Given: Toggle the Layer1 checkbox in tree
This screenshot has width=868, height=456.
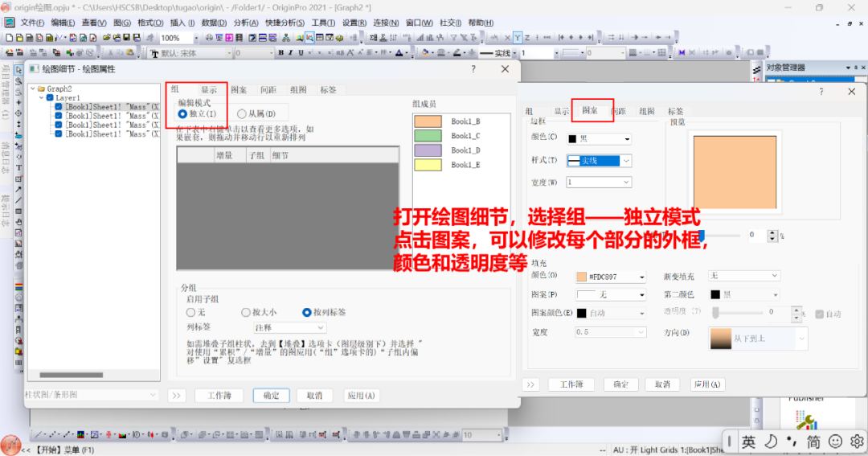Looking at the screenshot, I should pos(50,97).
